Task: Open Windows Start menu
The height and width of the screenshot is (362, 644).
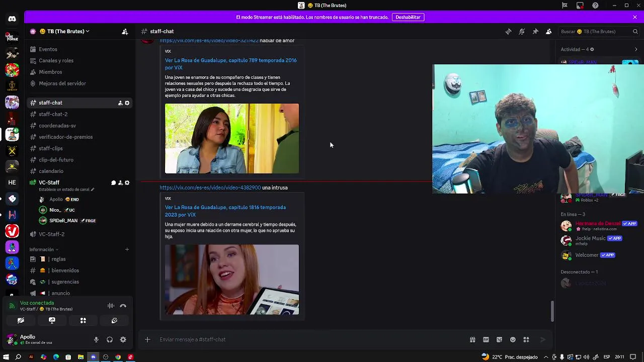Action: pyautogui.click(x=6, y=357)
